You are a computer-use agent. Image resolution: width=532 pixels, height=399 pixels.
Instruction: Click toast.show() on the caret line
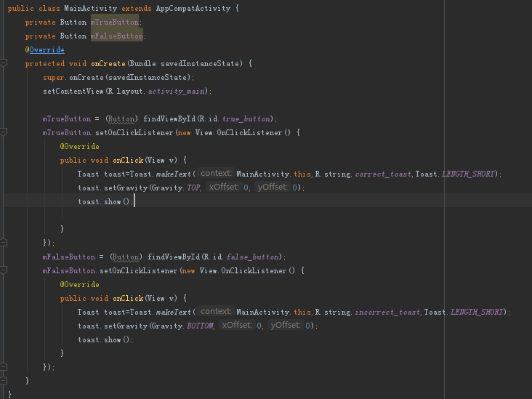[x=105, y=202]
